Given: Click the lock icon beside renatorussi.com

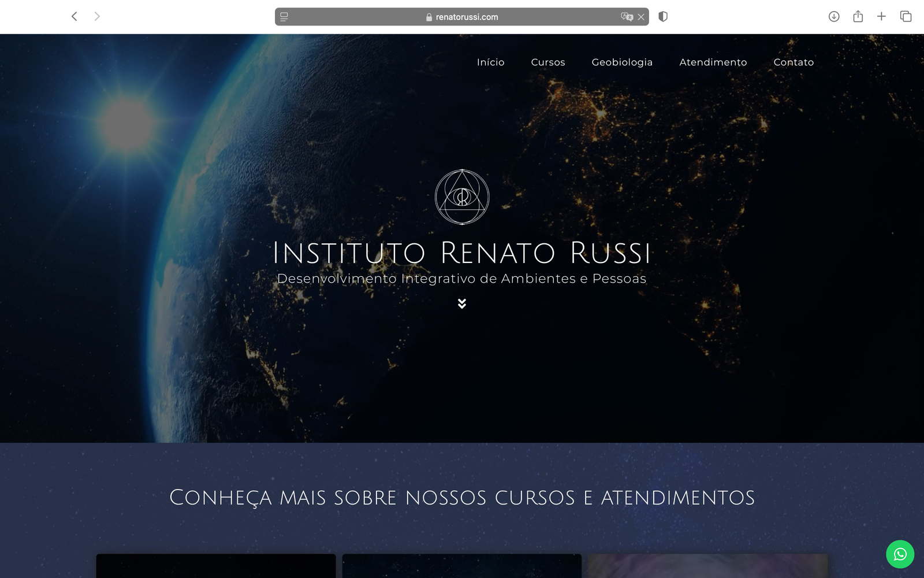Looking at the screenshot, I should point(429,17).
